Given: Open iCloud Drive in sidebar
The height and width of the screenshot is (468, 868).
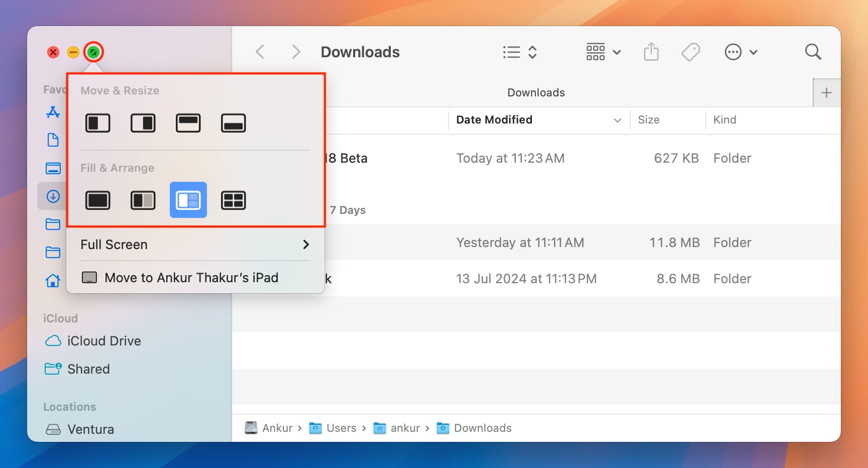Looking at the screenshot, I should coord(103,341).
